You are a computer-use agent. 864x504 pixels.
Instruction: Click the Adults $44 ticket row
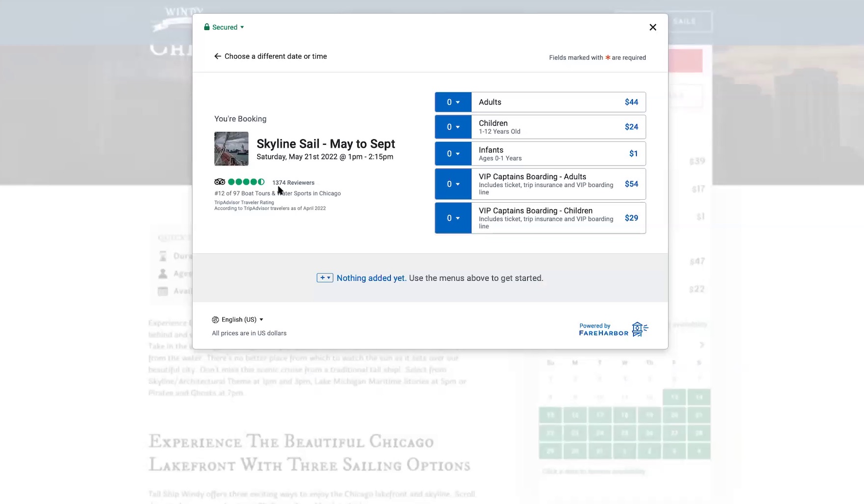click(x=558, y=102)
